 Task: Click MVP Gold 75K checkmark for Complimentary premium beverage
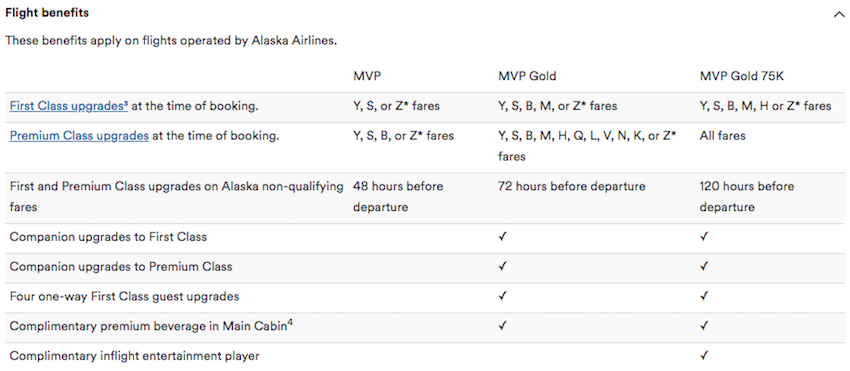tap(704, 326)
